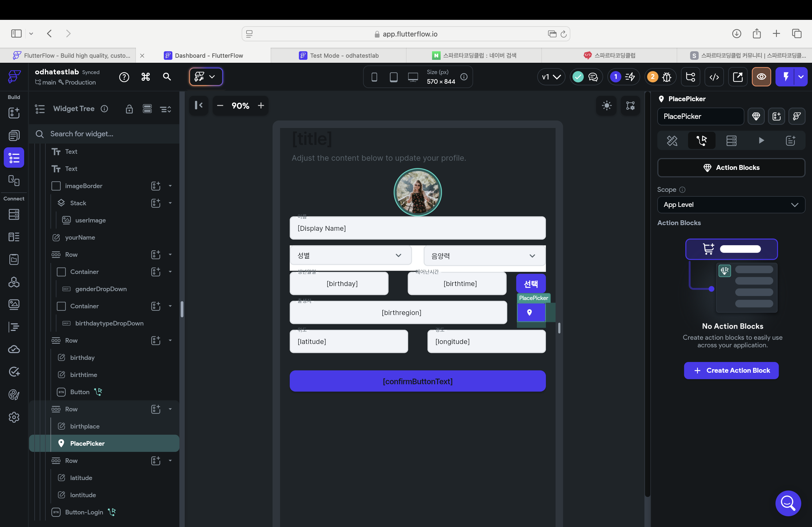
Task: Open the 음양력 dropdown on canvas
Action: 484,256
